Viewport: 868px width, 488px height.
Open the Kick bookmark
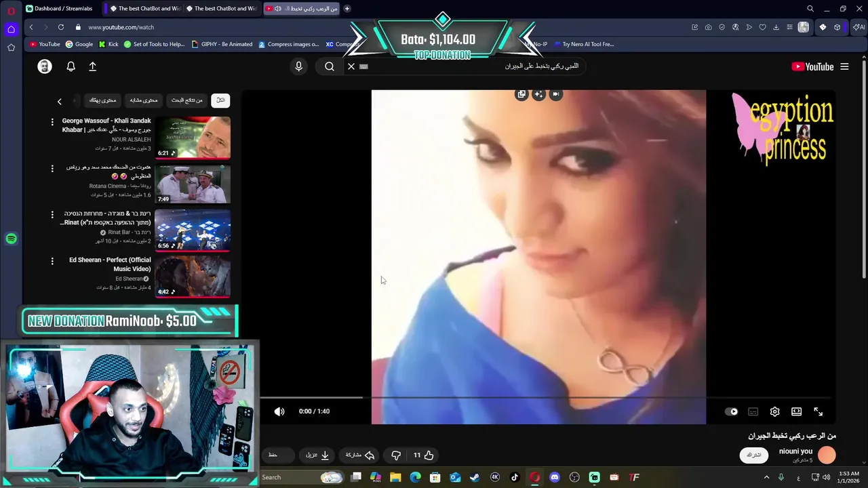[108, 44]
